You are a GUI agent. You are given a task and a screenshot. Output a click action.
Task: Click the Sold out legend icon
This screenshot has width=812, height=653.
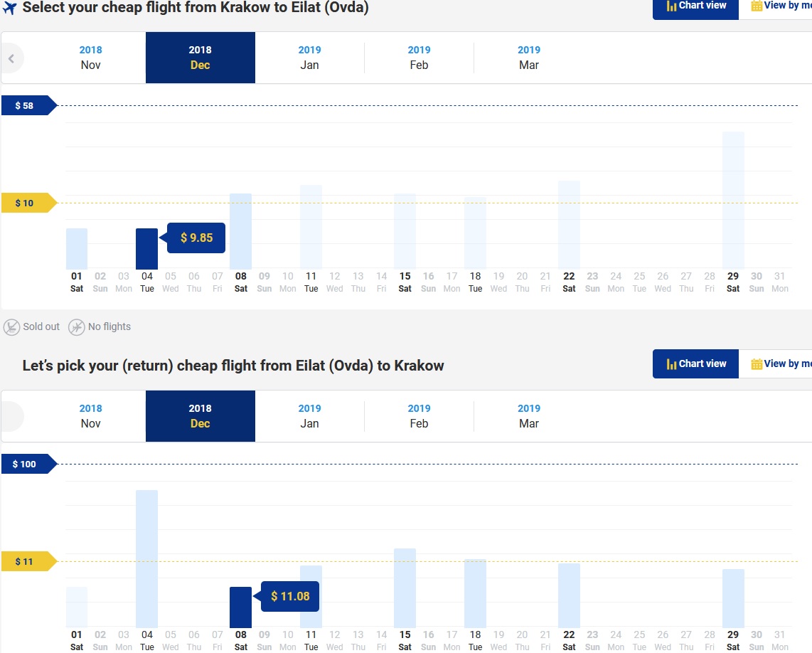coord(11,327)
